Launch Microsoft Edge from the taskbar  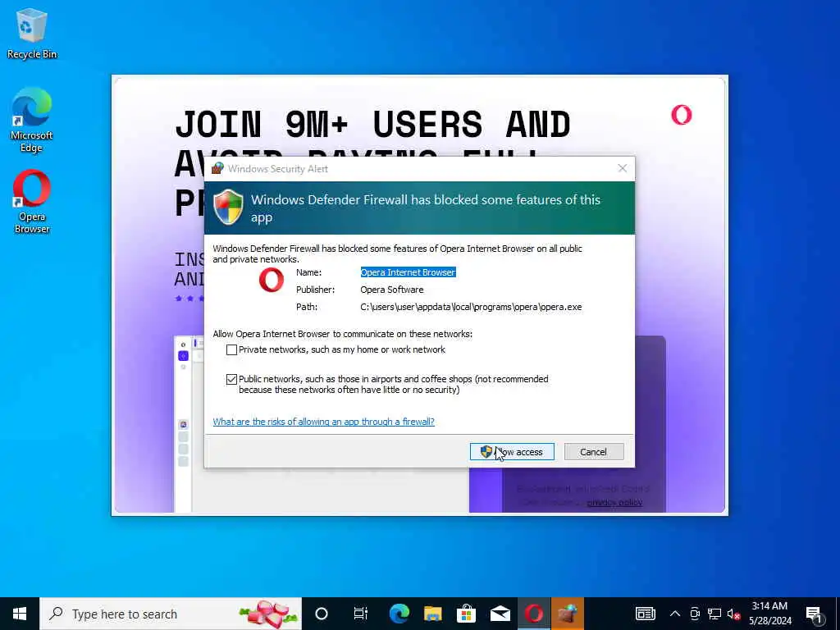pos(399,614)
